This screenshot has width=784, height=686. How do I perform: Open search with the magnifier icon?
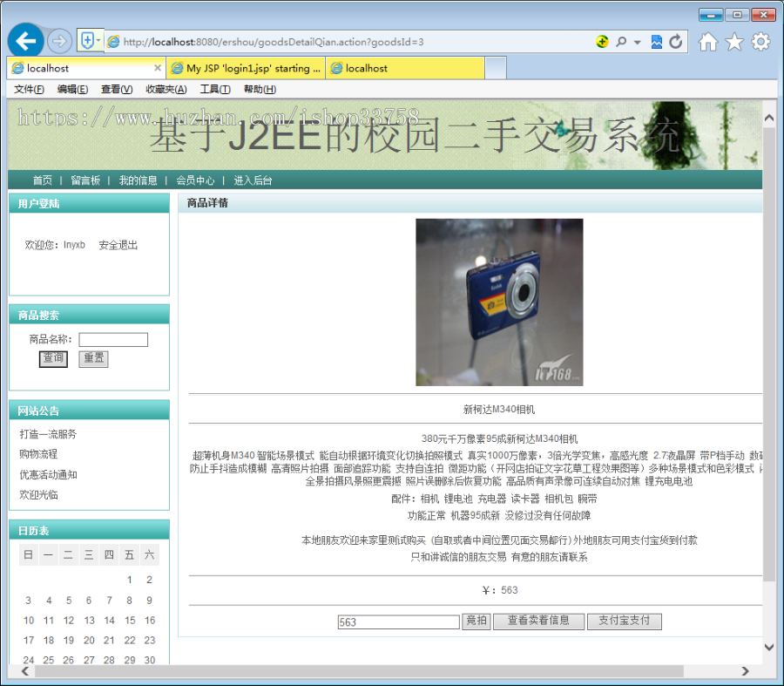pyautogui.click(x=620, y=41)
